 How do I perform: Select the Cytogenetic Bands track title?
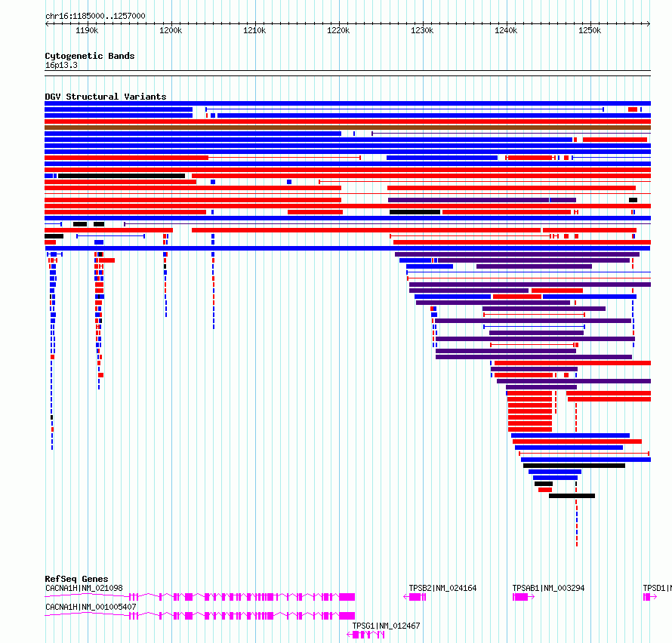[x=90, y=56]
